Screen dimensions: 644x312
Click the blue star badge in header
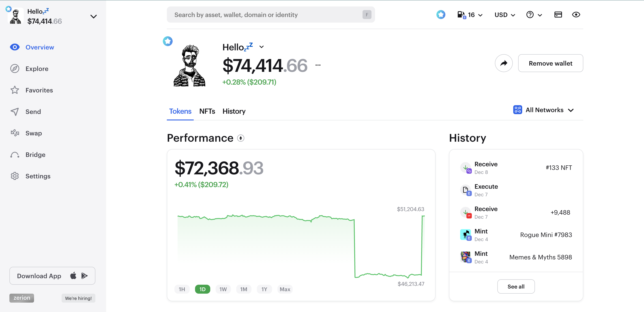pyautogui.click(x=441, y=15)
